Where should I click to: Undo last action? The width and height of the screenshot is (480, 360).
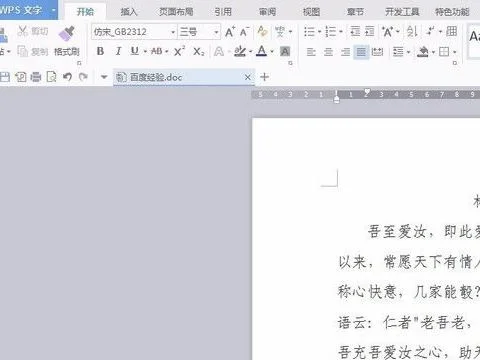68,77
